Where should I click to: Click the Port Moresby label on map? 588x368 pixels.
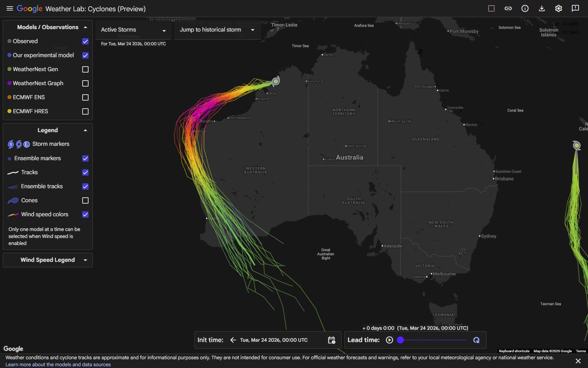[x=464, y=31]
